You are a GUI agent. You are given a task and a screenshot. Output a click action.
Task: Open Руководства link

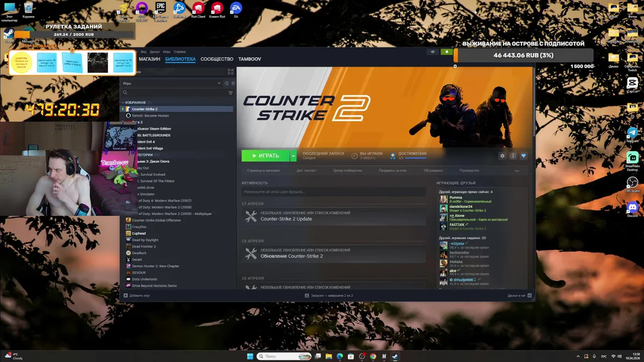coord(469,170)
